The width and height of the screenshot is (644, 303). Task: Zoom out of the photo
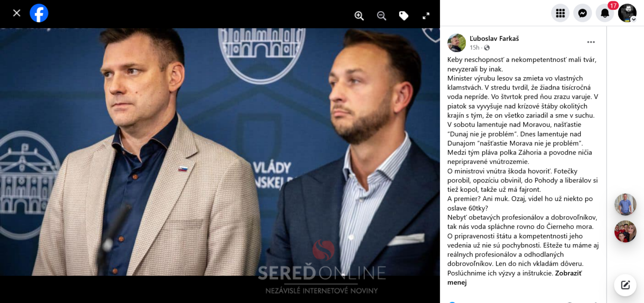(382, 16)
